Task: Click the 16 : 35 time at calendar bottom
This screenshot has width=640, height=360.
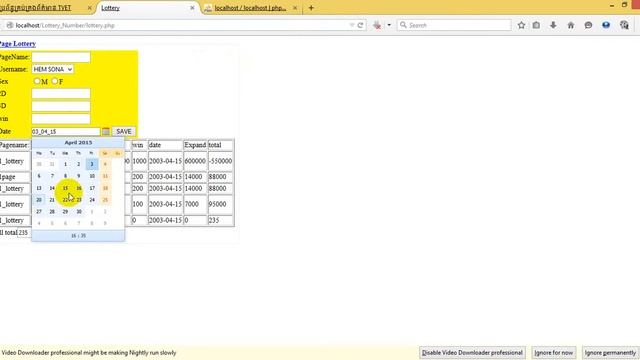Action: click(78, 236)
